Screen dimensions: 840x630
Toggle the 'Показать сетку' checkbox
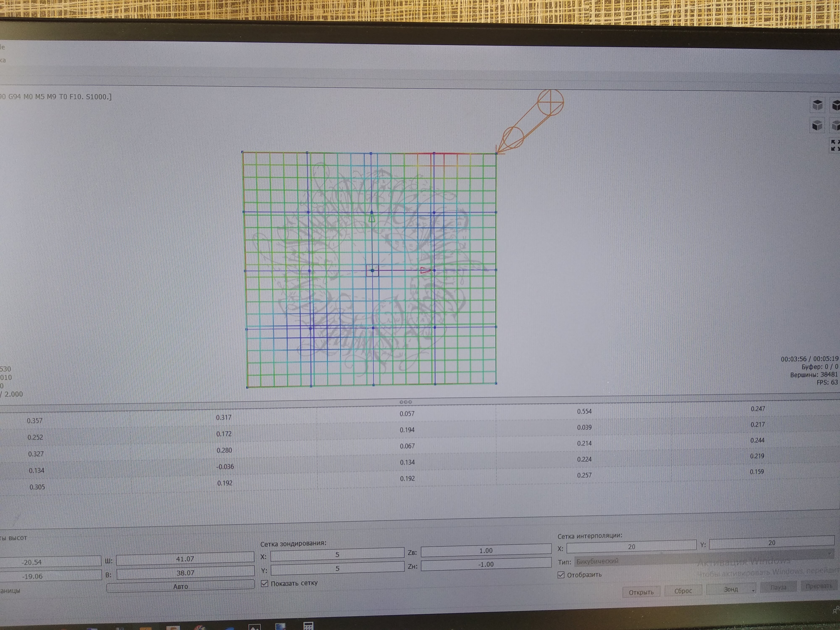pos(265,583)
